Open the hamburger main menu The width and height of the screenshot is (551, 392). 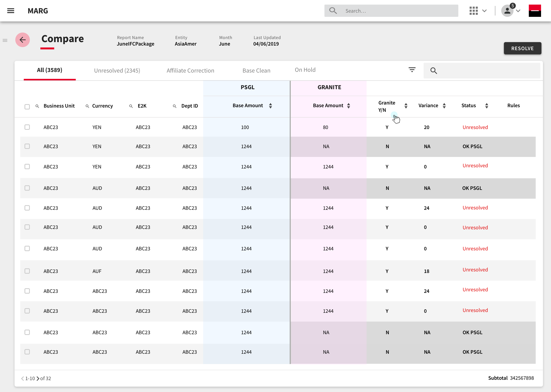tap(11, 11)
